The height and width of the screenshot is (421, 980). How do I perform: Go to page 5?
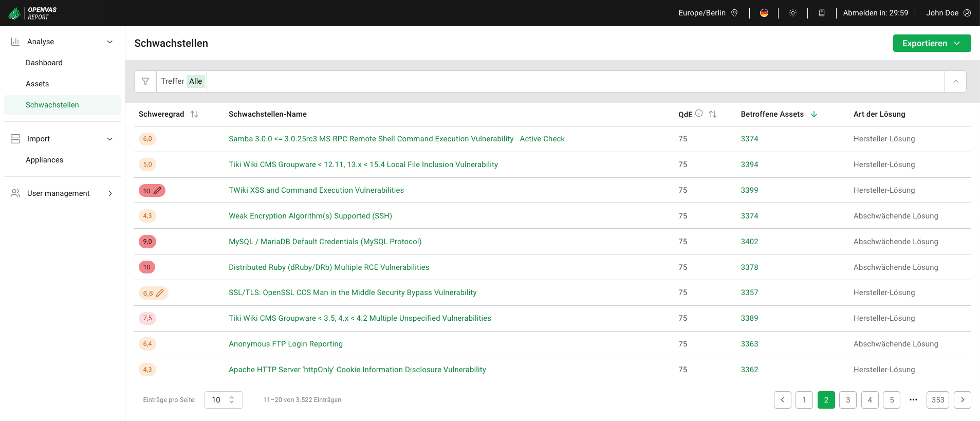point(892,400)
